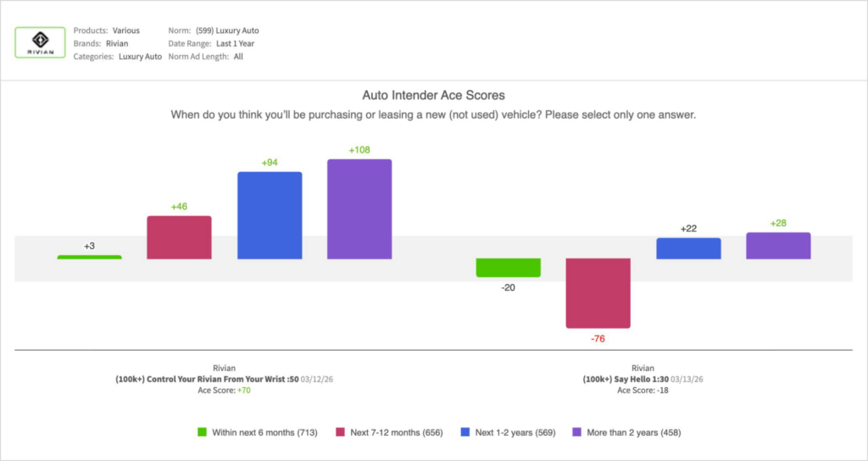Screen dimensions: 868x461
Task: Click the purple +108 bar
Action: [x=359, y=208]
